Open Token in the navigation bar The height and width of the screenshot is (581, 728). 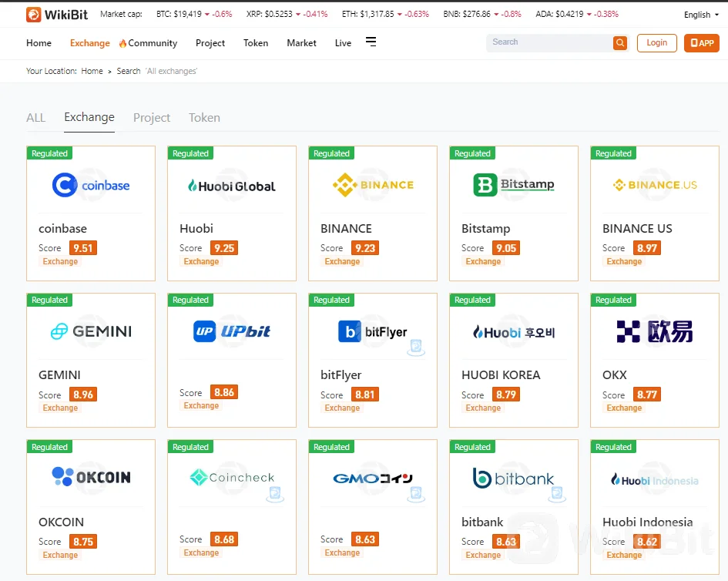click(256, 42)
